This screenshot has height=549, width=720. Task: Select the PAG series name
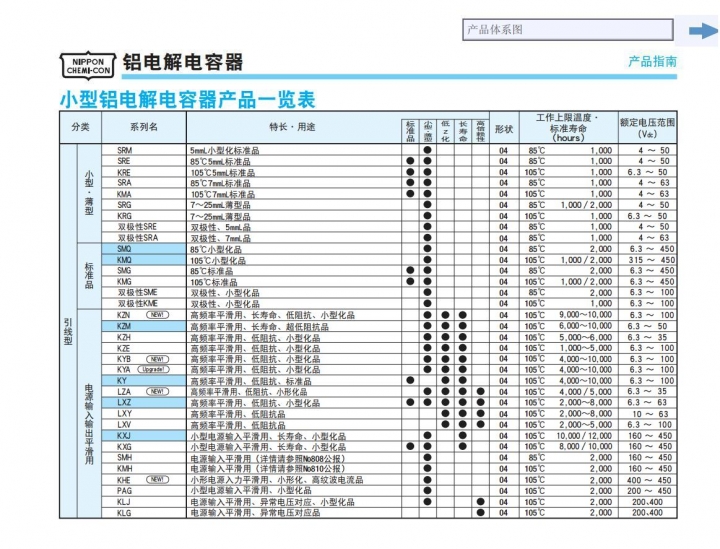124,491
